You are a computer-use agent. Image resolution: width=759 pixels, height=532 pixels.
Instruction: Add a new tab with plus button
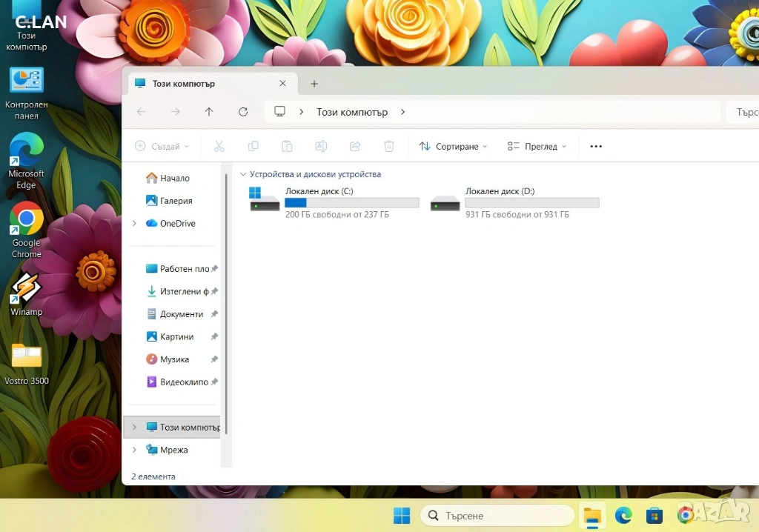pyautogui.click(x=314, y=84)
